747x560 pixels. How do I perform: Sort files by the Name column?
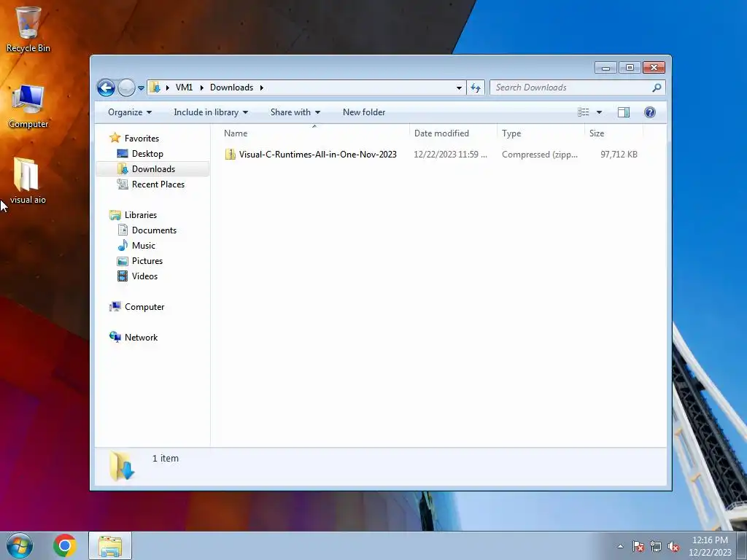pos(314,133)
